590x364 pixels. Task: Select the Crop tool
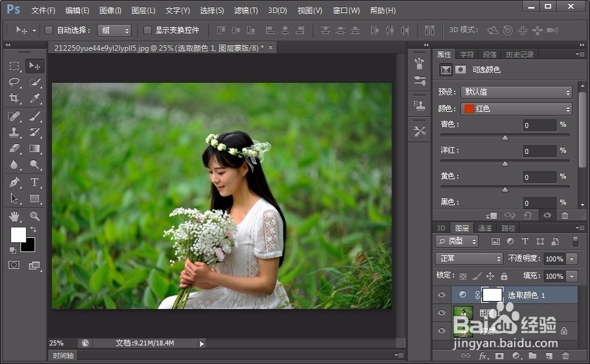(x=14, y=98)
